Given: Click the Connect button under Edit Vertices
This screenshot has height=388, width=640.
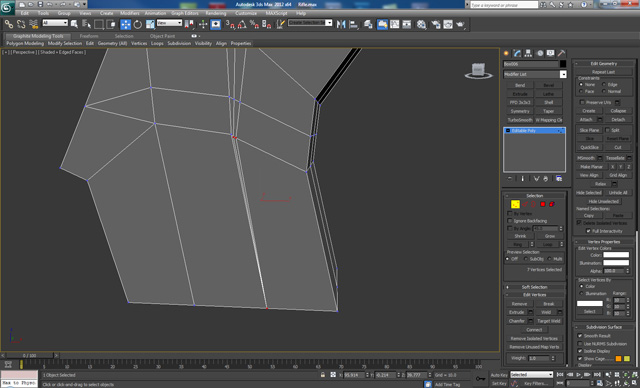Looking at the screenshot, I should [534, 330].
